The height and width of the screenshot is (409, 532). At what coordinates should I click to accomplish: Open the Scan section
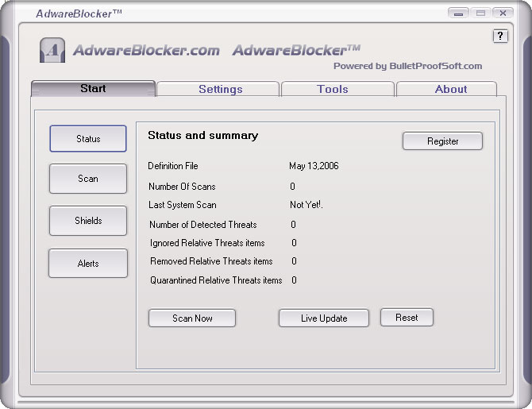pos(88,179)
